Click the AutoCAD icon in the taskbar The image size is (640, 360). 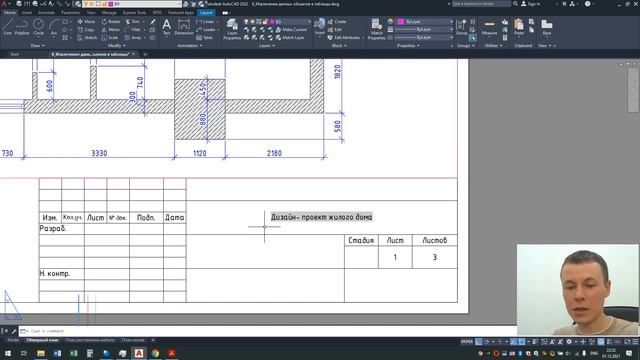tap(139, 353)
